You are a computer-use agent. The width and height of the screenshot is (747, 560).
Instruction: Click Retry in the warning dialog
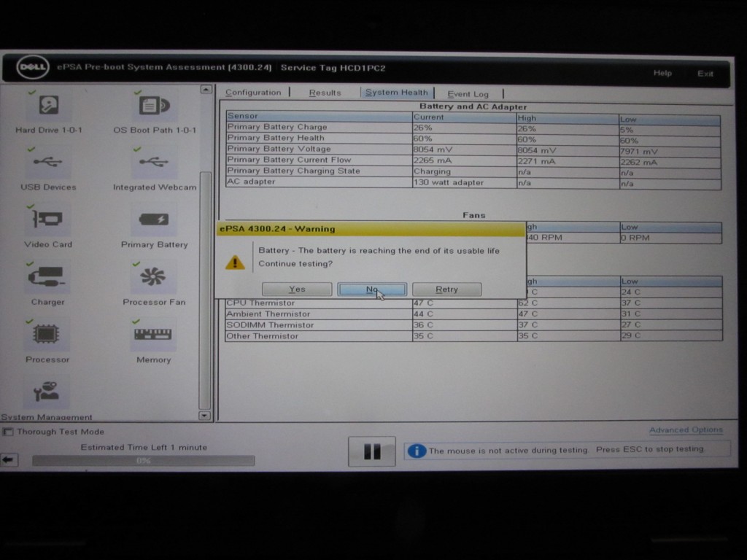(x=447, y=289)
